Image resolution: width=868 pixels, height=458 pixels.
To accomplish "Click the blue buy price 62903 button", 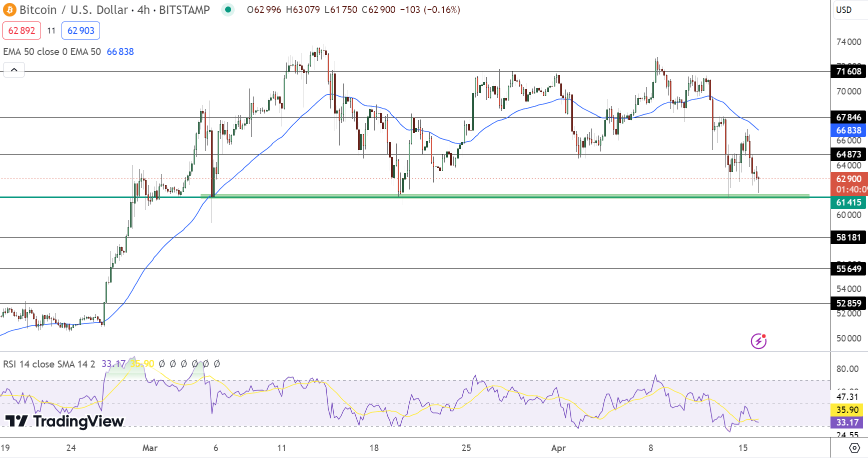I will tap(81, 30).
